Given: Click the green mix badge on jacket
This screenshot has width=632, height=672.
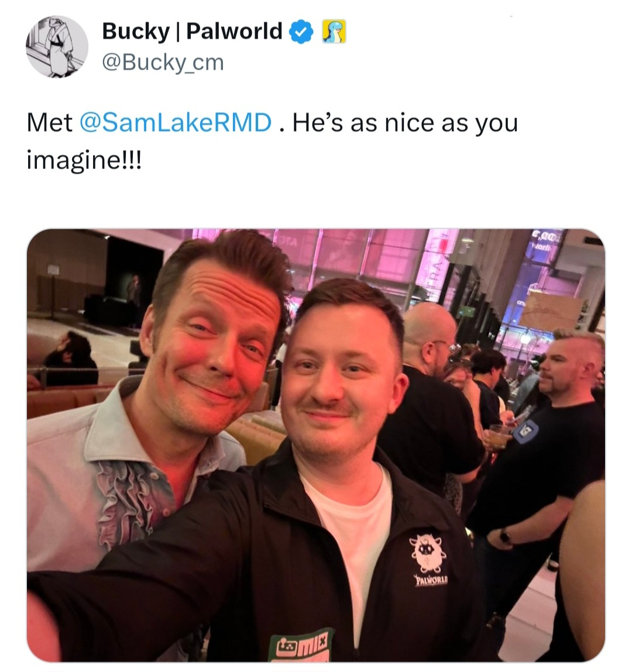Looking at the screenshot, I should 302,645.
